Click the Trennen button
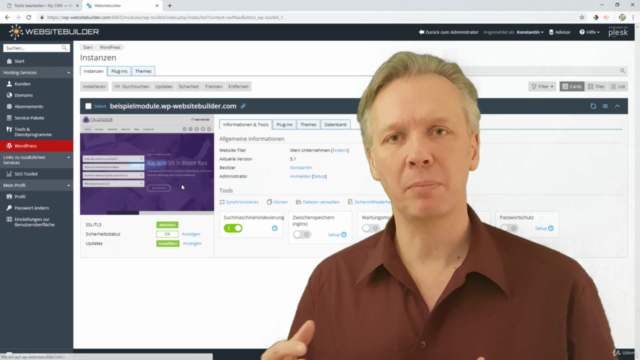 tap(213, 87)
